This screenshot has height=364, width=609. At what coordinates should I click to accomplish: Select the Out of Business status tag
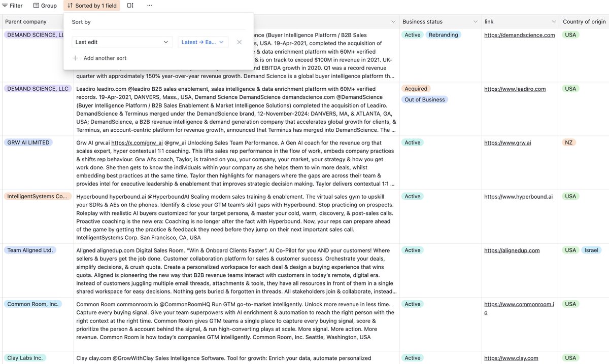[425, 100]
